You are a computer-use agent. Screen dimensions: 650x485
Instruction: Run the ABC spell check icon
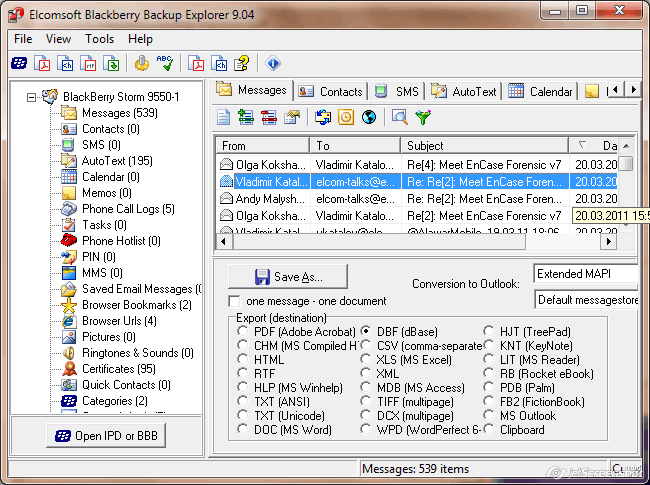165,63
